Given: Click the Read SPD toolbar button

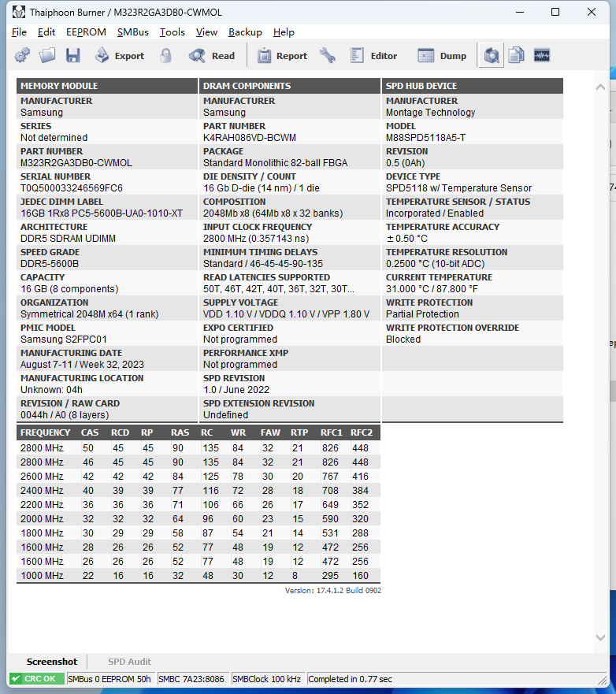Looking at the screenshot, I should pyautogui.click(x=212, y=56).
